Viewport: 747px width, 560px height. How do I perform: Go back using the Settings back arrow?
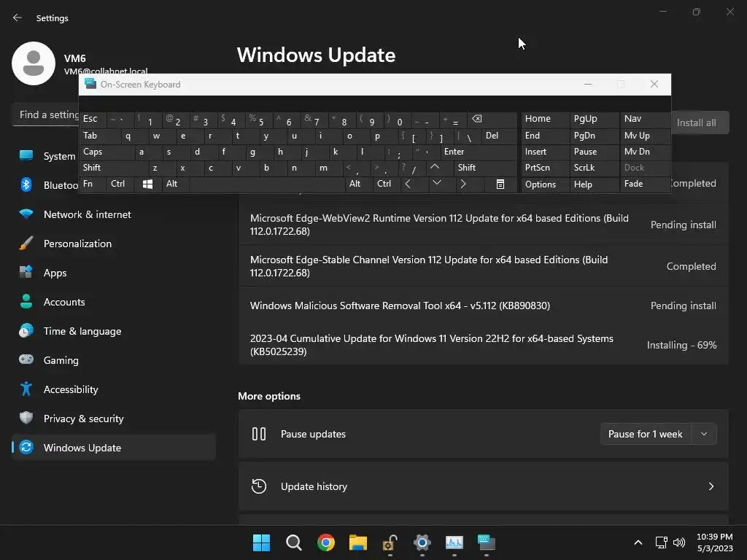pyautogui.click(x=18, y=17)
